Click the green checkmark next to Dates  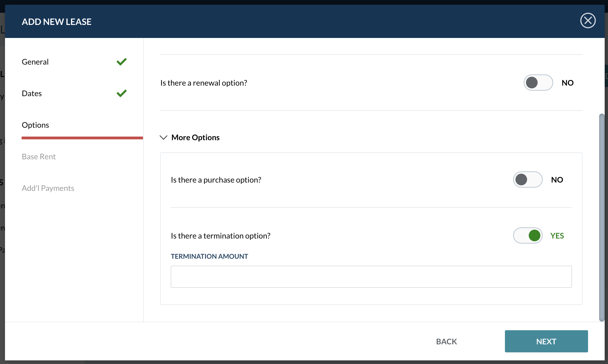pos(121,93)
